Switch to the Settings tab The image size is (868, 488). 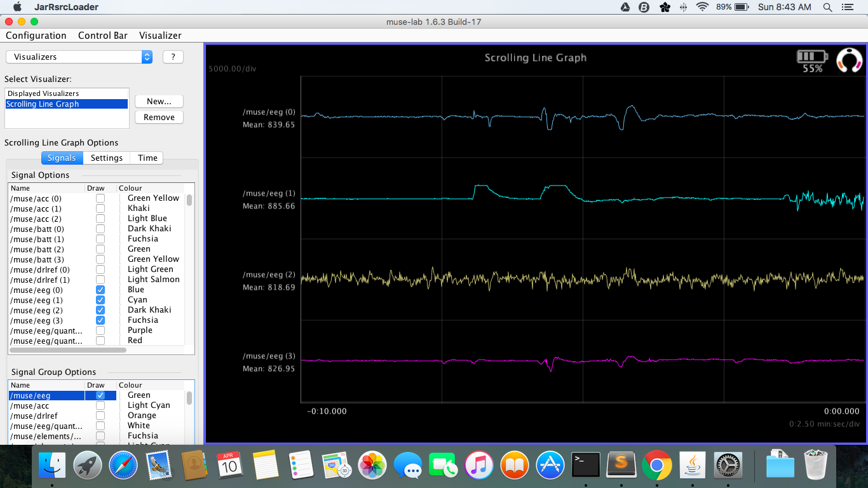pyautogui.click(x=106, y=158)
